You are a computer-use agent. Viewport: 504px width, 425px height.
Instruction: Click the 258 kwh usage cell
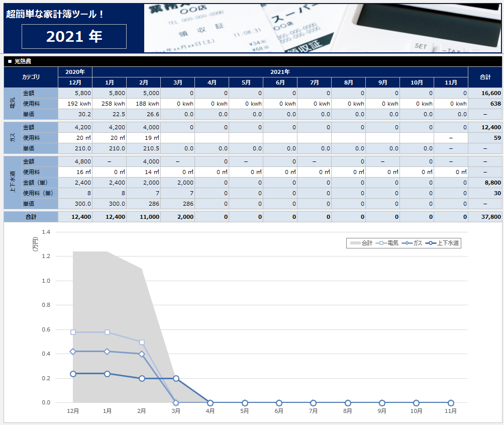click(x=109, y=104)
